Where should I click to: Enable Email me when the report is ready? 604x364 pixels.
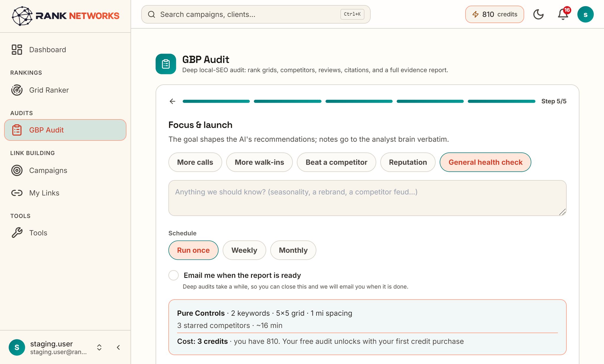click(x=174, y=275)
